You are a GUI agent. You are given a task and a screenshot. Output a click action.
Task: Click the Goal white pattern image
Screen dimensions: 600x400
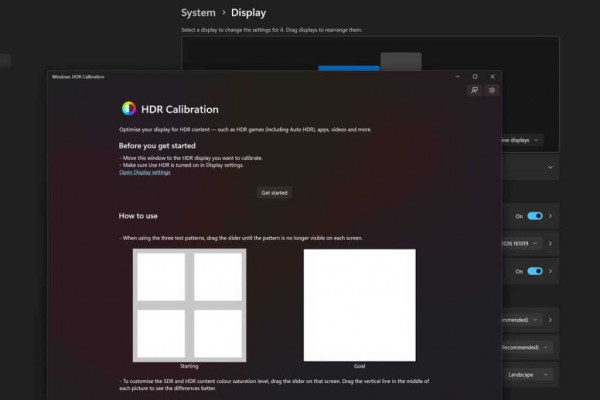coord(360,305)
